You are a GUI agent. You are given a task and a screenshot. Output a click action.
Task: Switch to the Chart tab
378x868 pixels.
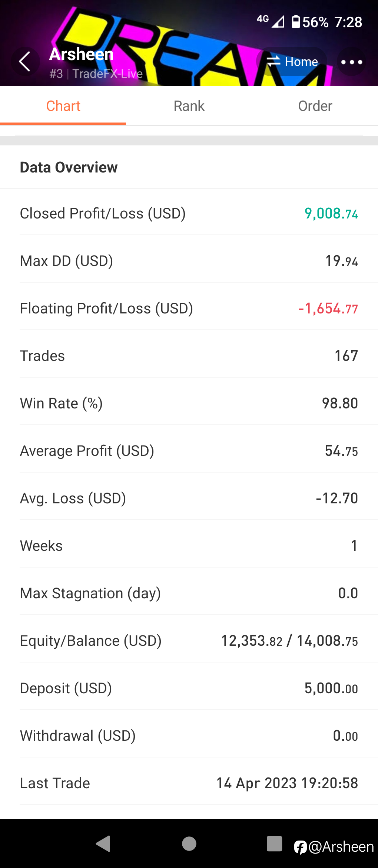coord(63,106)
